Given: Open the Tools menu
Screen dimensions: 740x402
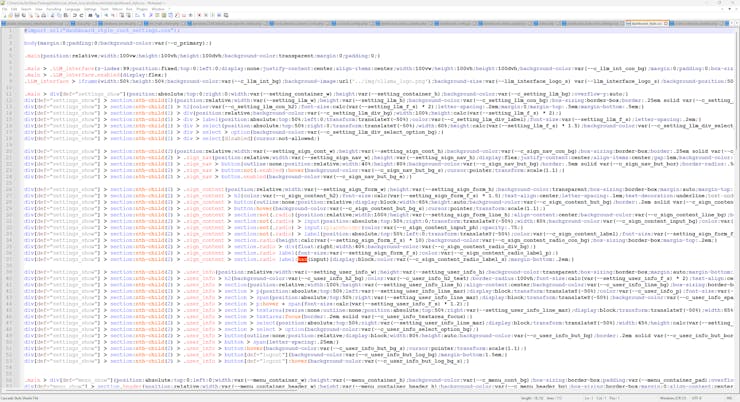Looking at the screenshot, I should (x=104, y=9).
